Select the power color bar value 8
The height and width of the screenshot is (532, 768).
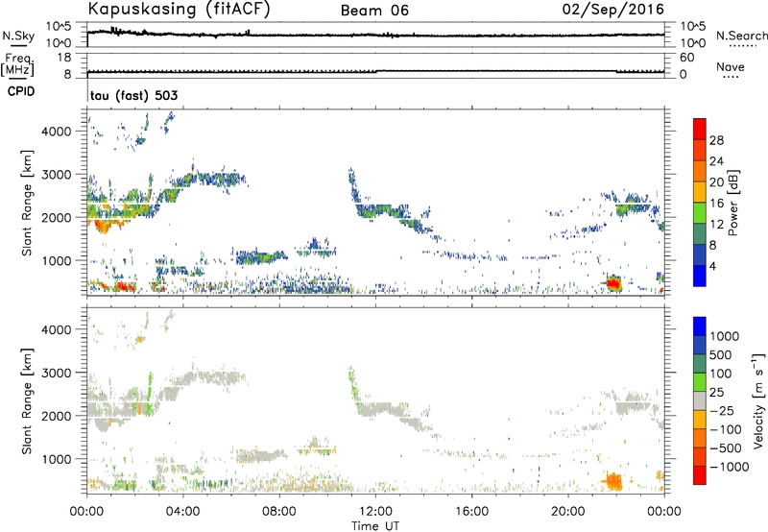[x=713, y=245]
